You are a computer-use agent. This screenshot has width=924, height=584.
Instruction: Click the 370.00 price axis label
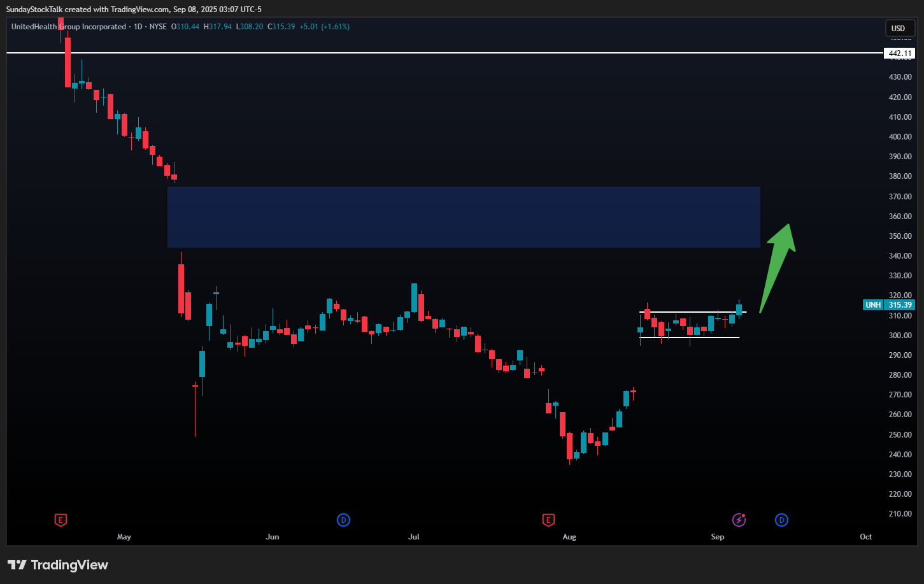pyautogui.click(x=900, y=197)
